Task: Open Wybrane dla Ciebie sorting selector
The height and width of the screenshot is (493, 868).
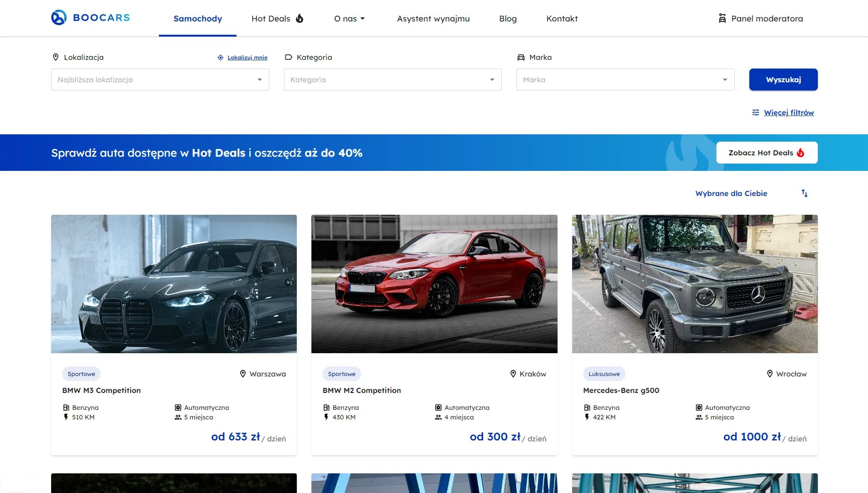Action: tap(731, 193)
